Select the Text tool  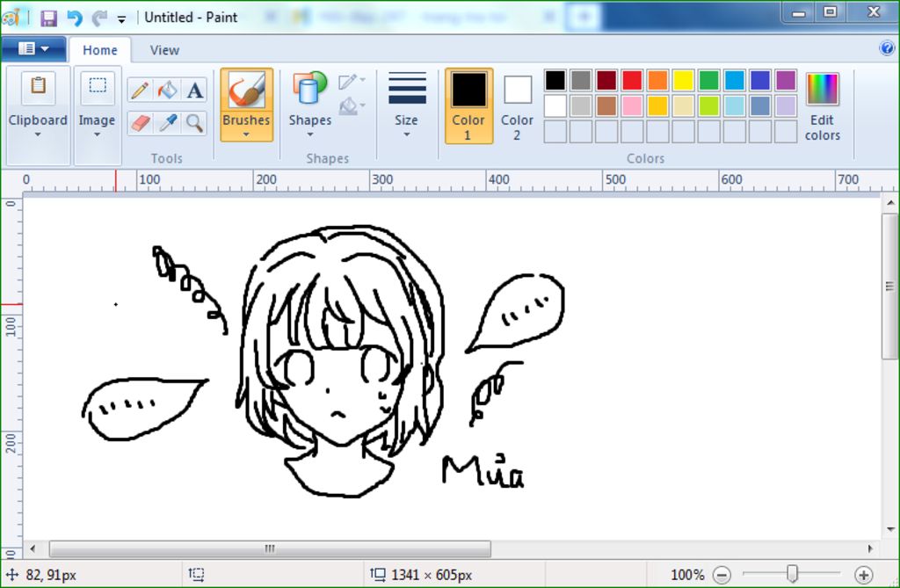pyautogui.click(x=194, y=91)
